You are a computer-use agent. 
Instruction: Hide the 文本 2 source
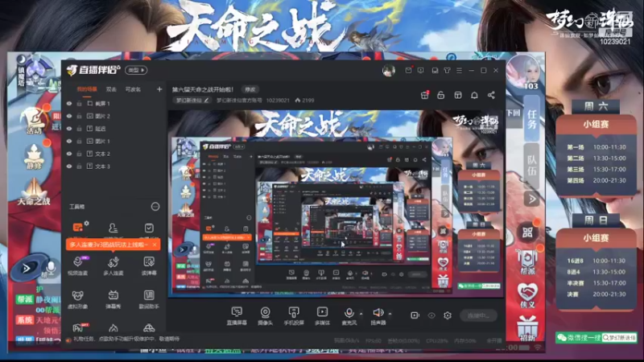[x=69, y=154]
